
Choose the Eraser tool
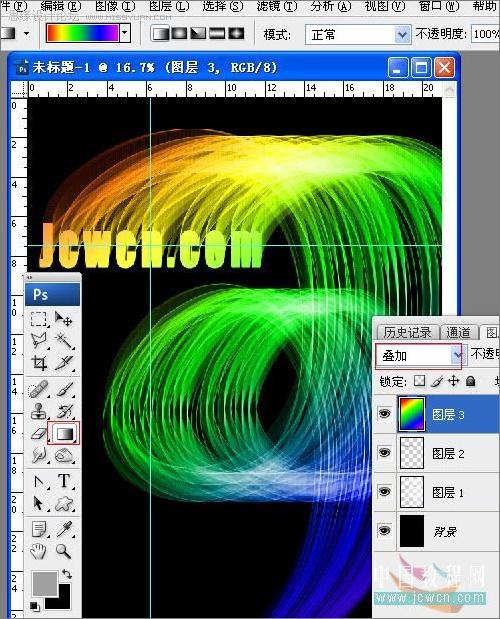pos(39,433)
